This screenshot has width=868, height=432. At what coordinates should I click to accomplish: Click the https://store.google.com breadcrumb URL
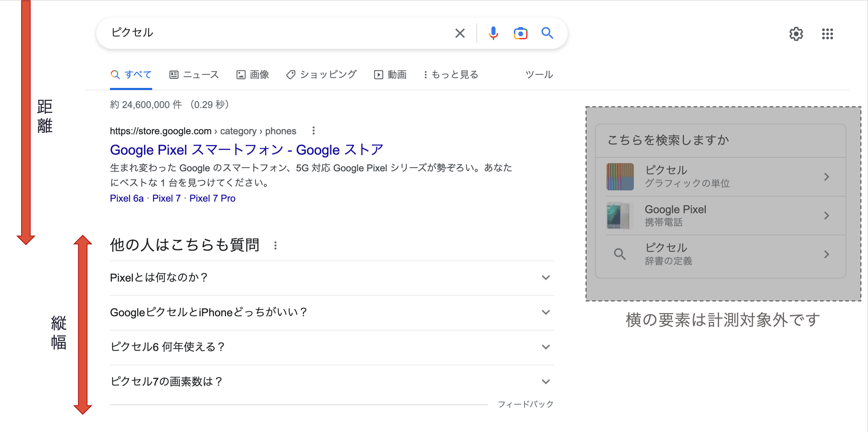(161, 131)
